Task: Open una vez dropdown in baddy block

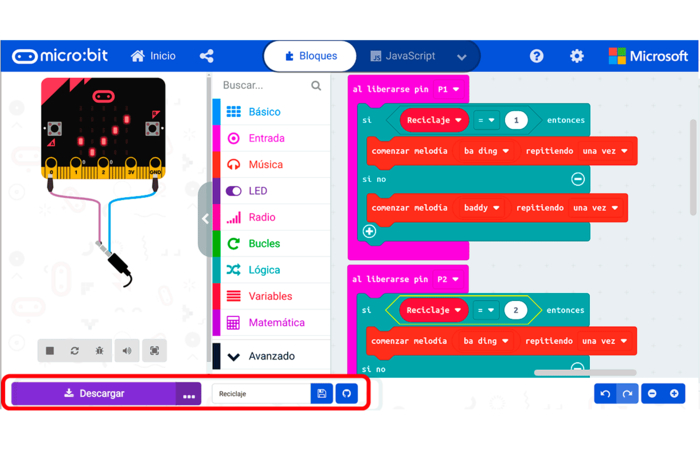Action: (596, 208)
